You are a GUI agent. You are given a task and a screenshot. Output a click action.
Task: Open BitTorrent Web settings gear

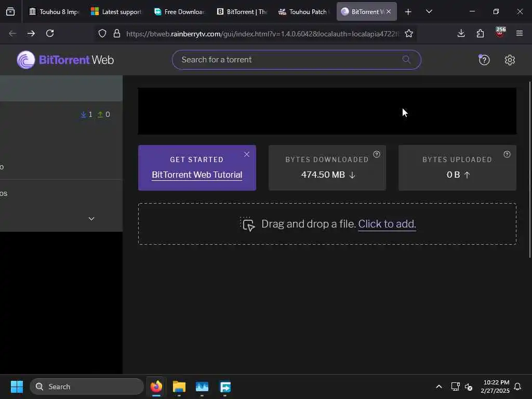(510, 60)
